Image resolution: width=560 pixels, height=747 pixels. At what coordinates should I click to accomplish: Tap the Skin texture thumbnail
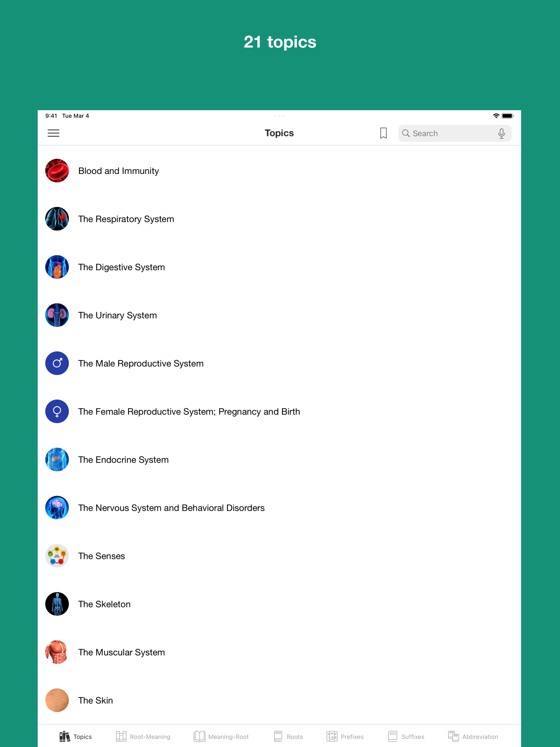(x=57, y=700)
